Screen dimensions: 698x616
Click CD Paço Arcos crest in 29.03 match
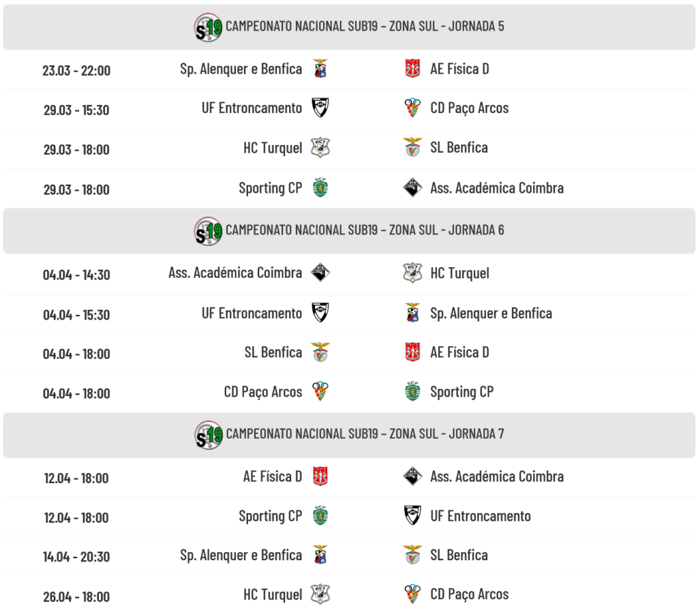pos(412,108)
